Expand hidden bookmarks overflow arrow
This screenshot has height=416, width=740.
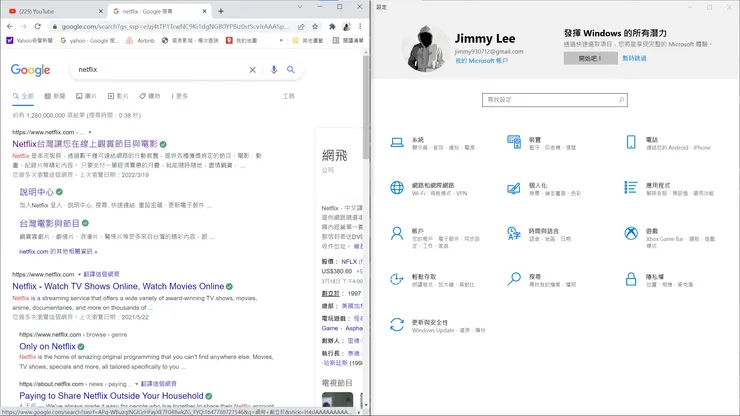point(281,41)
